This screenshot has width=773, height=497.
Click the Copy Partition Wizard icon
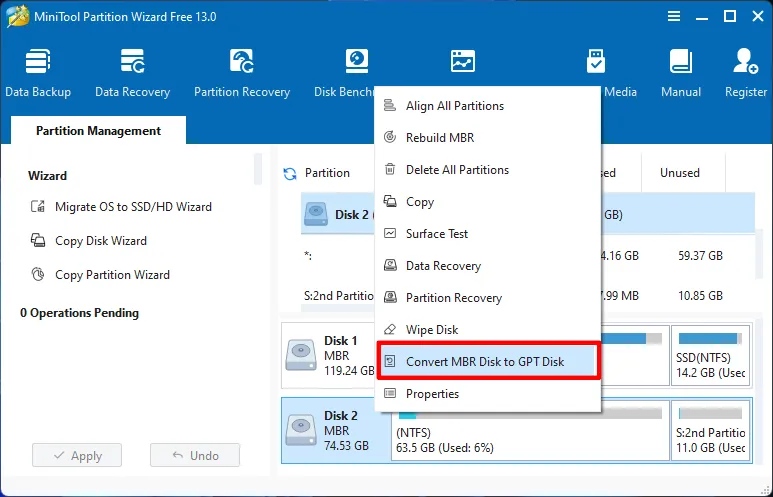pyautogui.click(x=38, y=274)
